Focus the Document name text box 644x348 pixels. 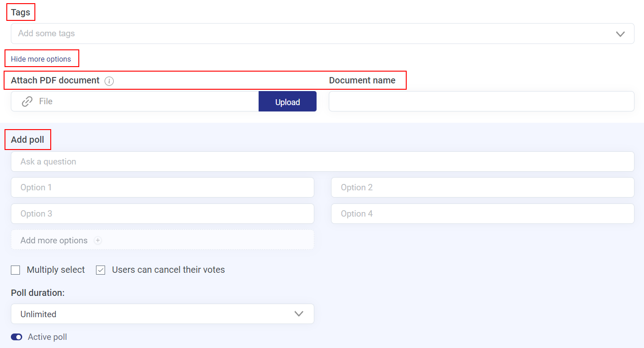pyautogui.click(x=481, y=101)
